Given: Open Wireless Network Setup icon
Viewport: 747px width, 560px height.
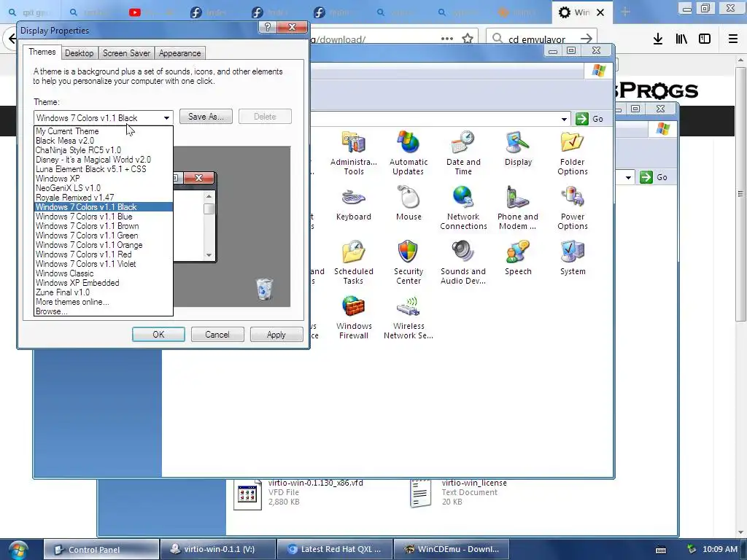Looking at the screenshot, I should [x=409, y=318].
